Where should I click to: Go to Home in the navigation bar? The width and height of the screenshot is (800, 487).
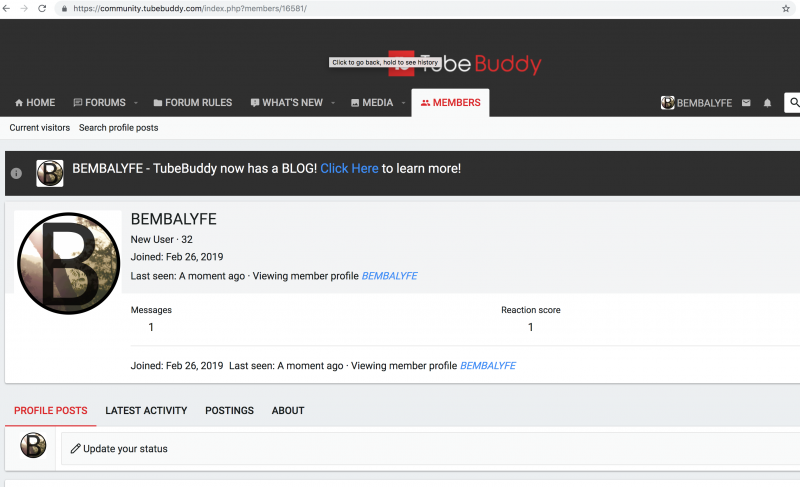34,103
